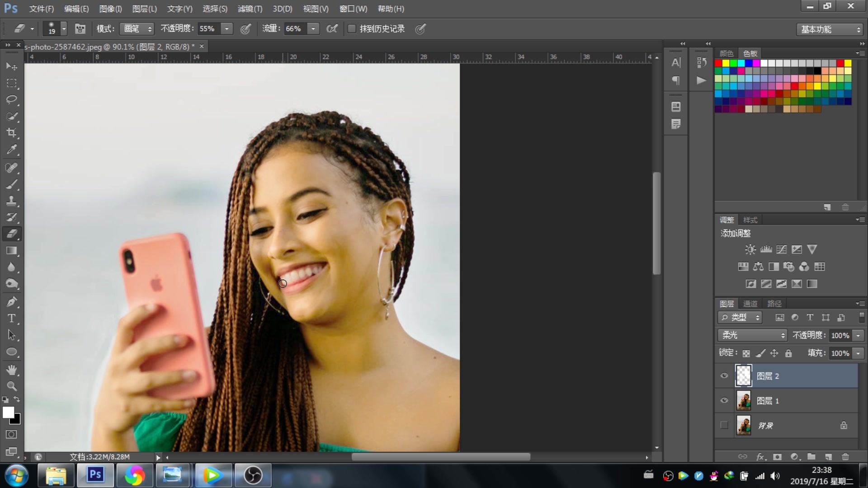Add a layer mask from the Layers panel

tap(777, 457)
